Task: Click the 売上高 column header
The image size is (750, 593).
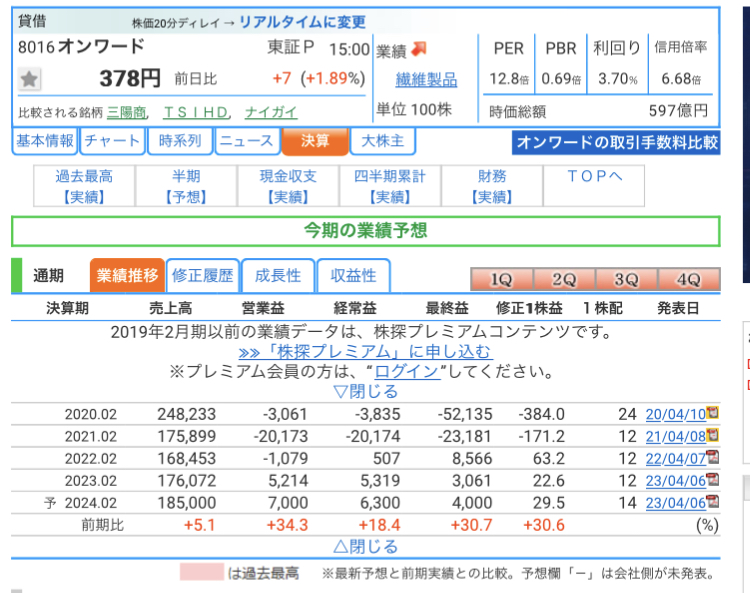Action: (171, 308)
